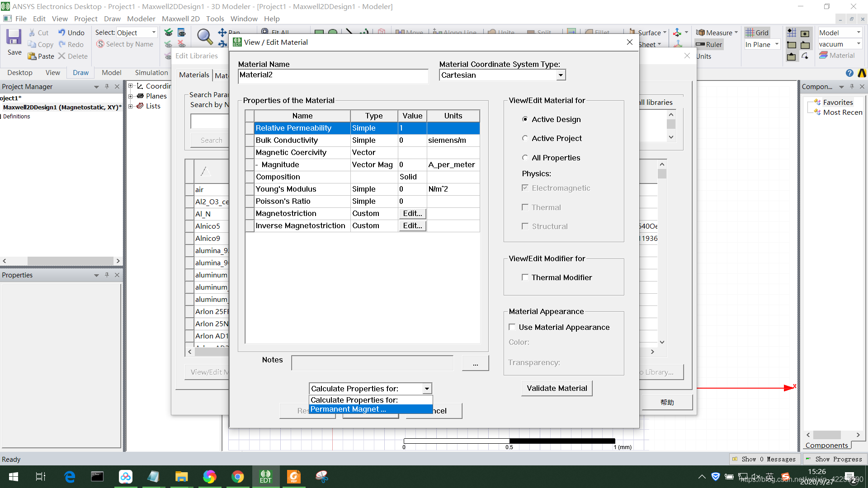Check Use Material Appearance box
This screenshot has height=488, width=868.
[512, 327]
